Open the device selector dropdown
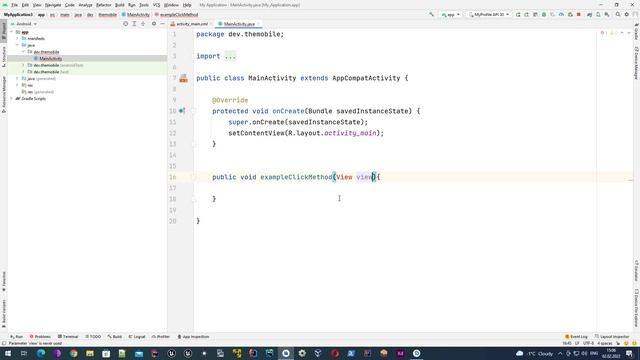Viewport: 640px width, 360px height. pyautogui.click(x=489, y=15)
